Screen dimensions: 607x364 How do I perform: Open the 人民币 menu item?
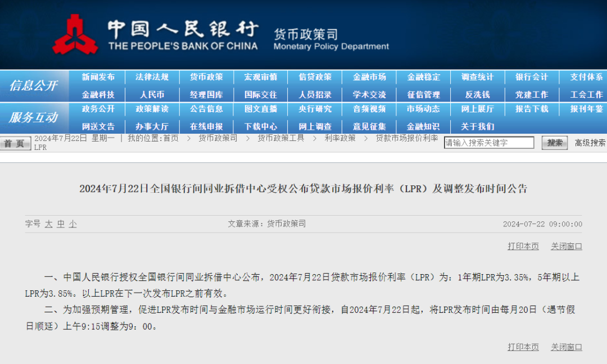pos(152,94)
